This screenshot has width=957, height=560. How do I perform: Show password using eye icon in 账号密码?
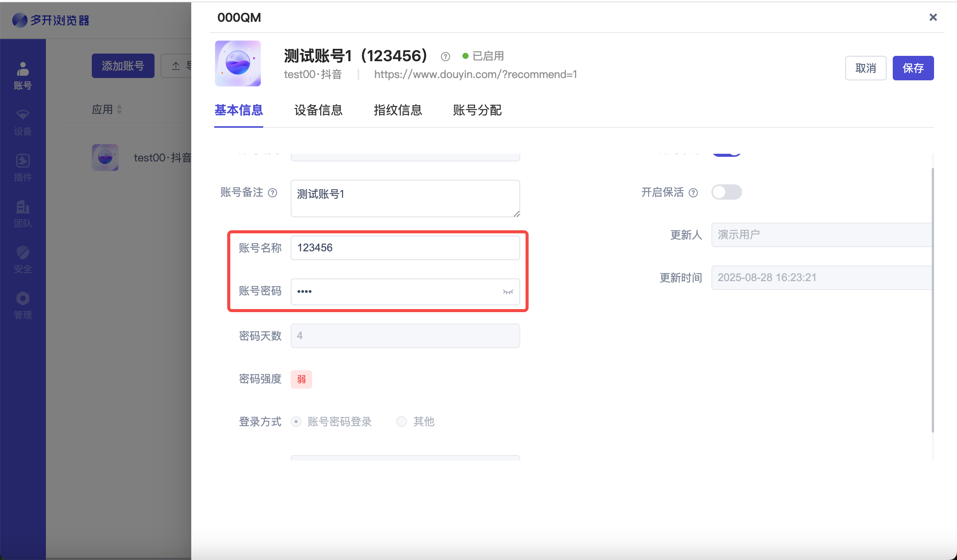(x=508, y=292)
